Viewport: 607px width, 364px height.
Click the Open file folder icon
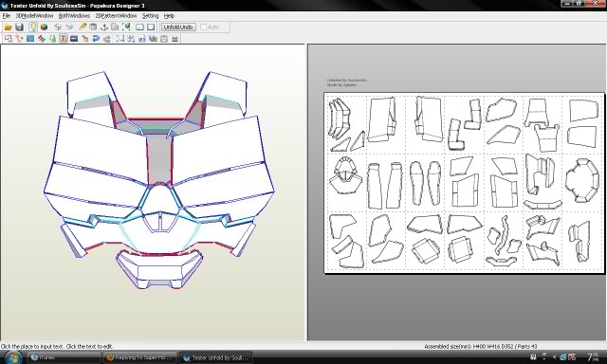8,27
